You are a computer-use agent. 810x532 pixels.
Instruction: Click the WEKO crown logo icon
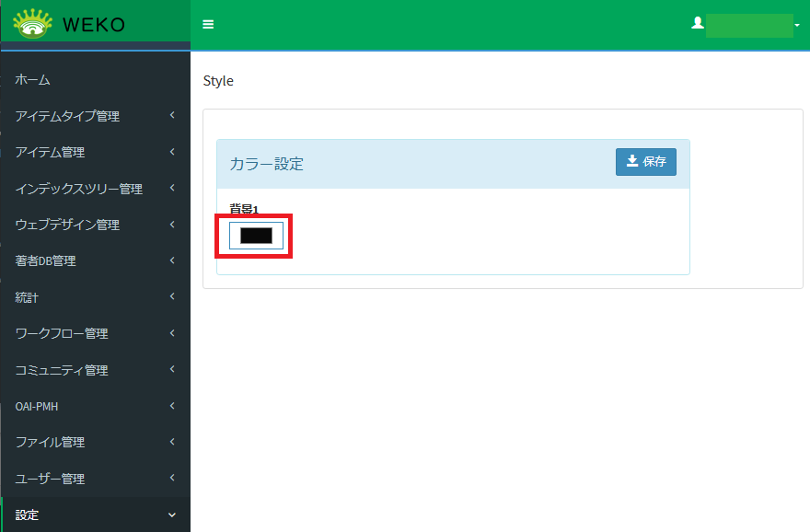click(33, 24)
